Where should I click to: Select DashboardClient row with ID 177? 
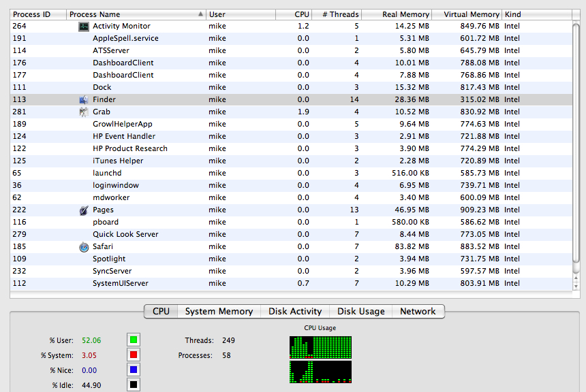tap(291, 75)
